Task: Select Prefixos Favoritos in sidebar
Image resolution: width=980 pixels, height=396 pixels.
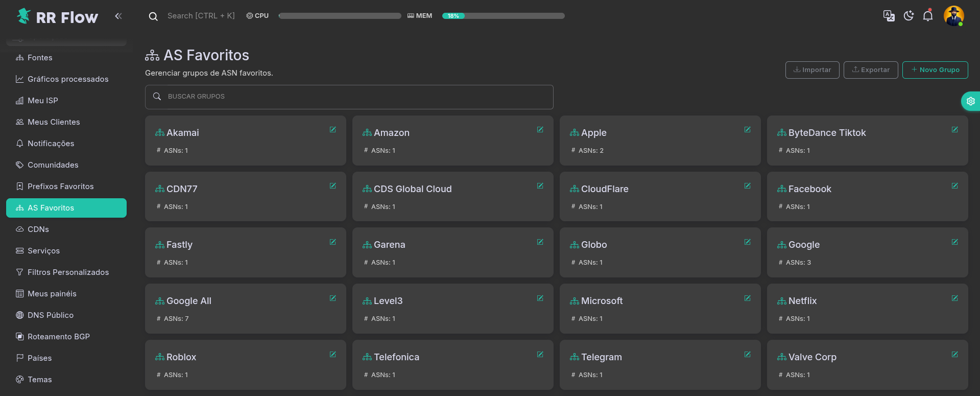Action: 60,187
